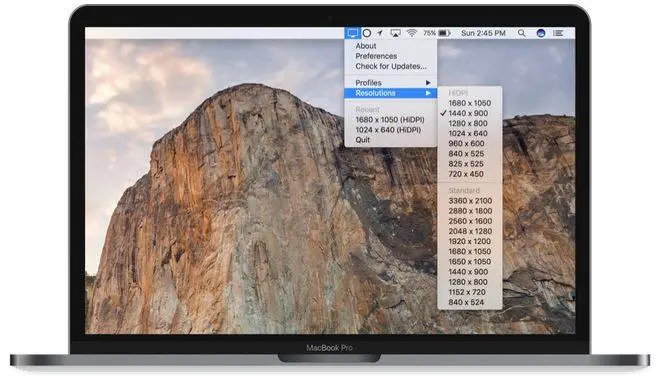Click the display resolution menu bar icon

click(x=352, y=33)
